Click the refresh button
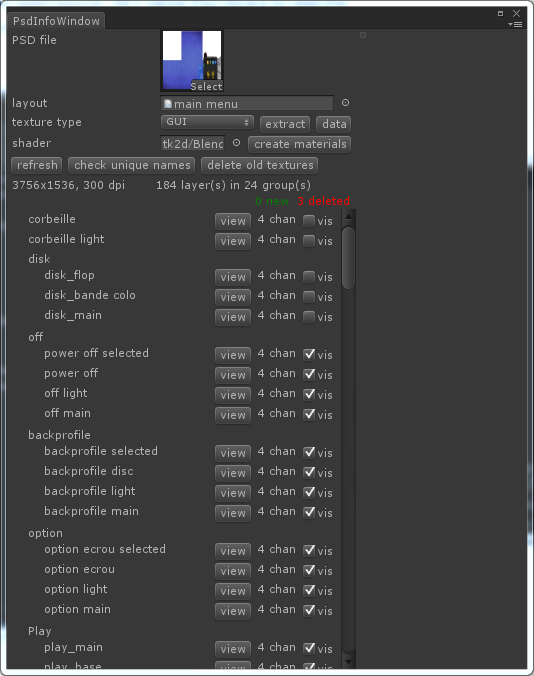The height and width of the screenshot is (676, 534). click(x=37, y=165)
